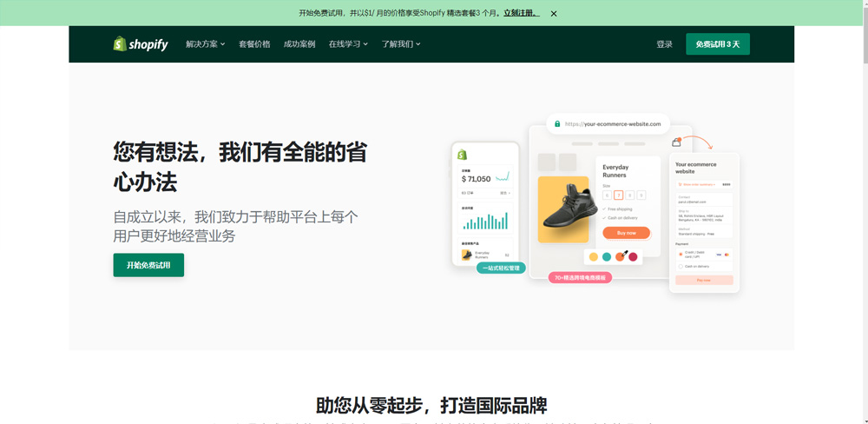Click the 开始免费试用 hero button
868x424 pixels.
(148, 265)
